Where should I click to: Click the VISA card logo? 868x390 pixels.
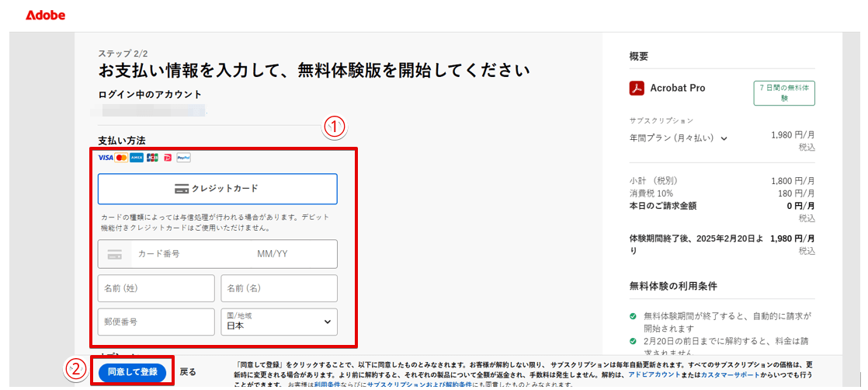tap(105, 158)
